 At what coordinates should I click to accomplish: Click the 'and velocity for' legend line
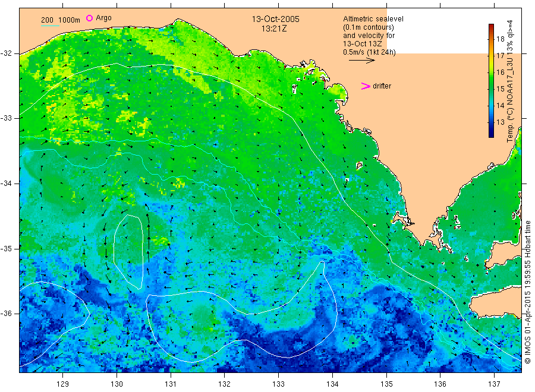tap(369, 36)
